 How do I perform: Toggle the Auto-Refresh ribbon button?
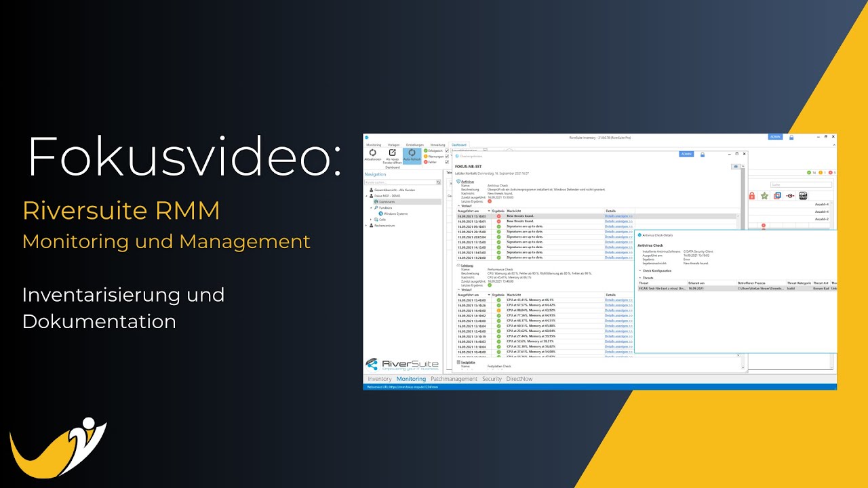(x=412, y=153)
